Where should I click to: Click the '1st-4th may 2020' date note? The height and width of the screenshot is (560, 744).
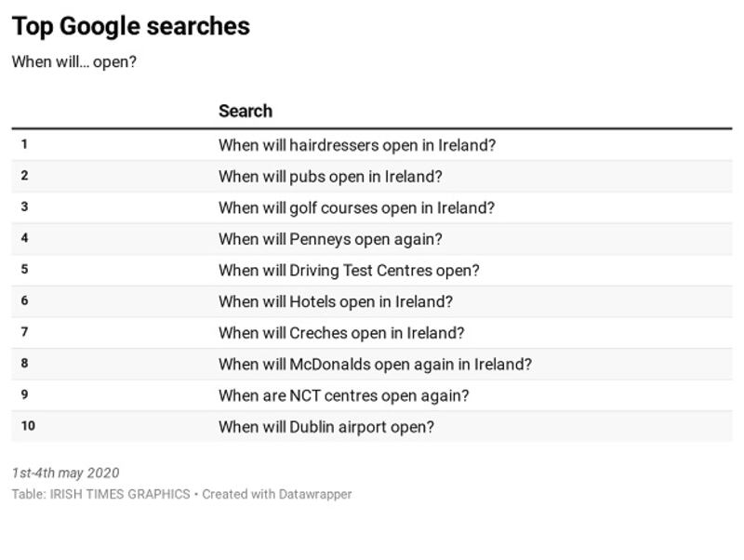tap(65, 473)
